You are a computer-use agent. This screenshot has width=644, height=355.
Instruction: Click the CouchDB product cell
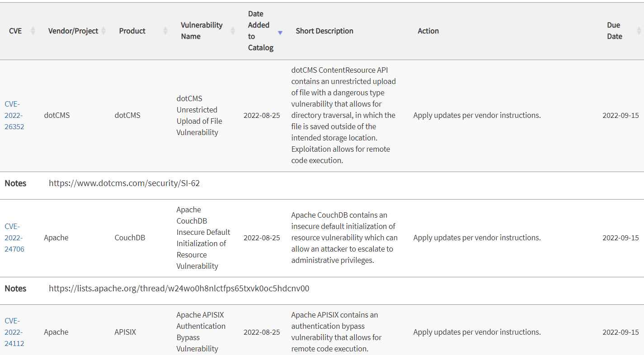point(130,238)
